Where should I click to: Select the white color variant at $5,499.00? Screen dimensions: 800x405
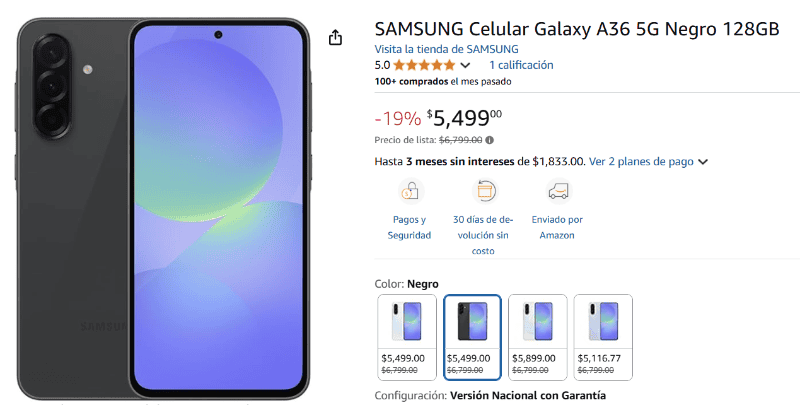coord(407,337)
